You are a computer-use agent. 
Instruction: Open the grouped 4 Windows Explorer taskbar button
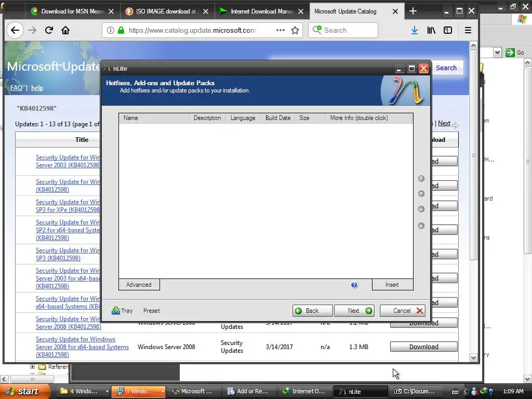[84, 391]
